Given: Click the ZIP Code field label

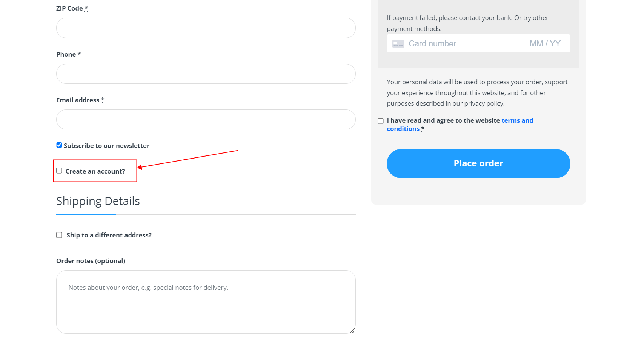Looking at the screenshot, I should [x=69, y=8].
